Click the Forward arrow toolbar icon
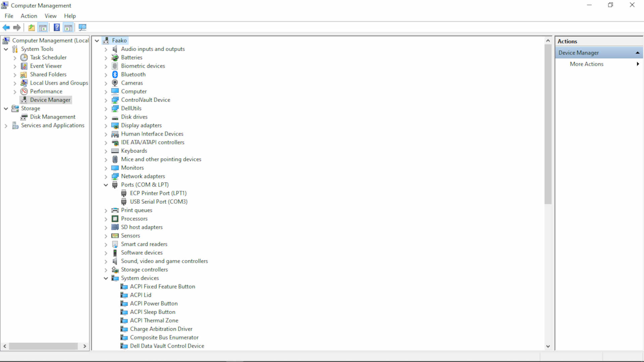This screenshot has height=362, width=644. [17, 28]
